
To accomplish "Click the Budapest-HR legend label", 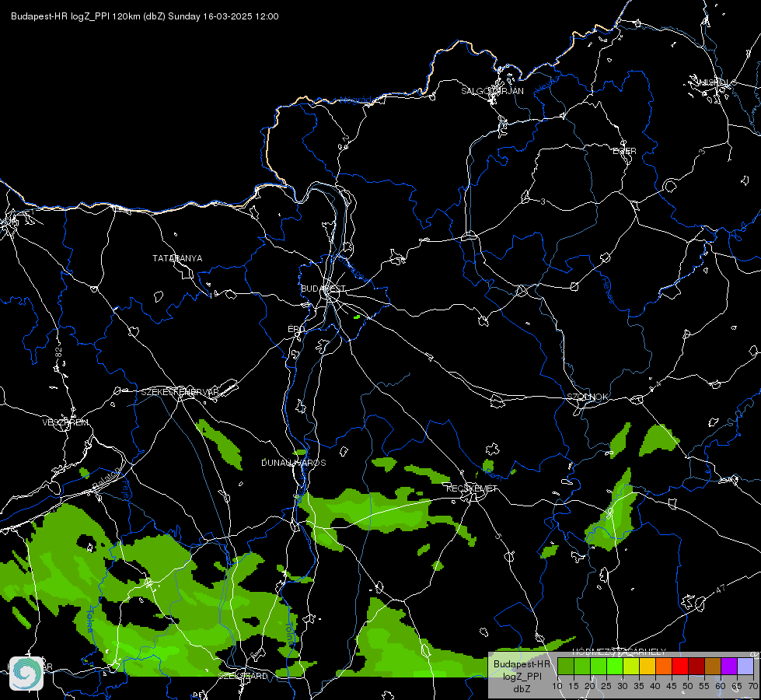I will tap(522, 664).
